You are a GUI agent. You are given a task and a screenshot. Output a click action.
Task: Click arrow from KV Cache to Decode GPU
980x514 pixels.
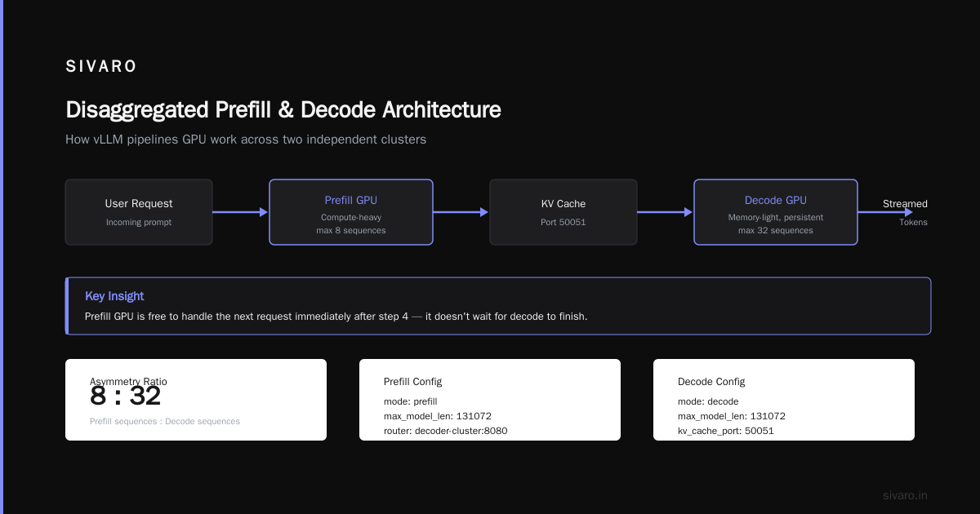coord(666,212)
